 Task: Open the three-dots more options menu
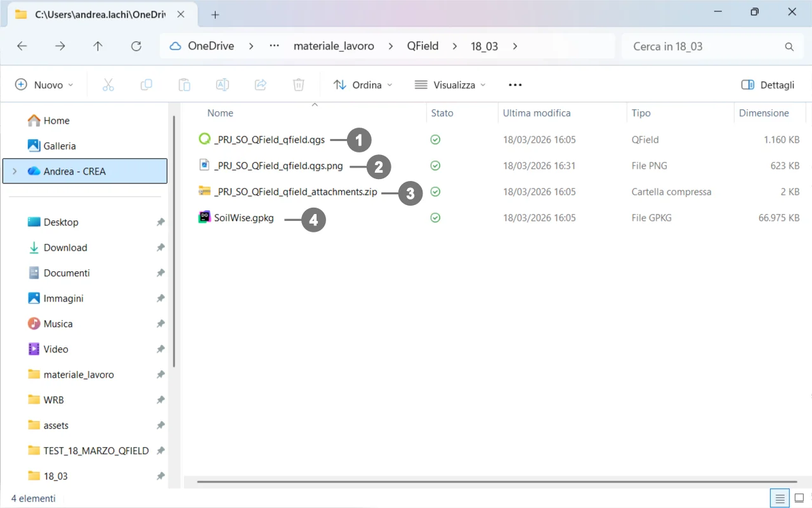[x=515, y=84]
